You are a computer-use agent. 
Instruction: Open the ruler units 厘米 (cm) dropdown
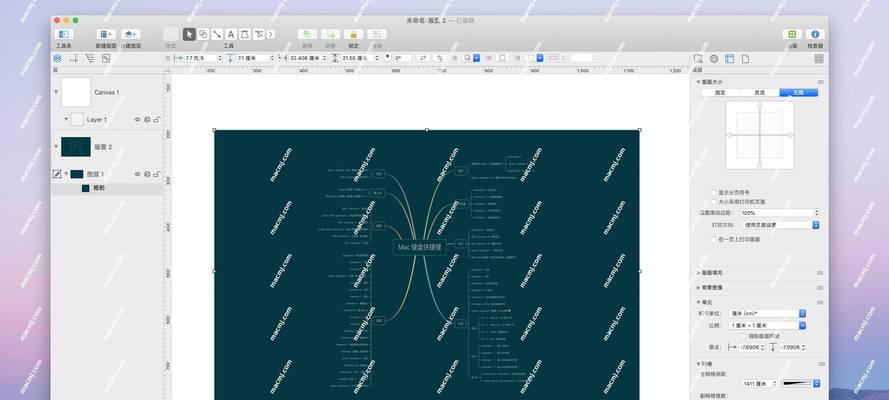768,313
